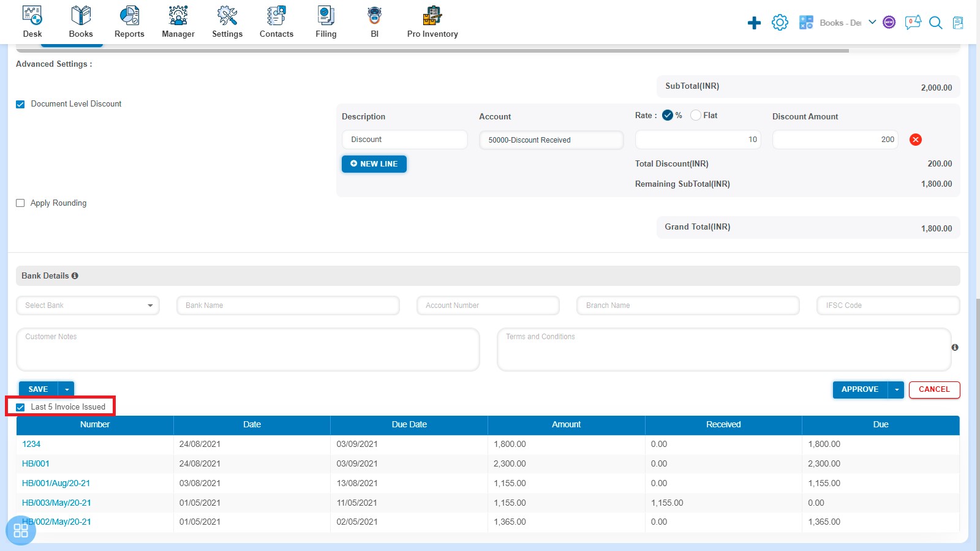Click the Bank Name input field
The height and width of the screenshot is (551, 980).
coord(288,305)
